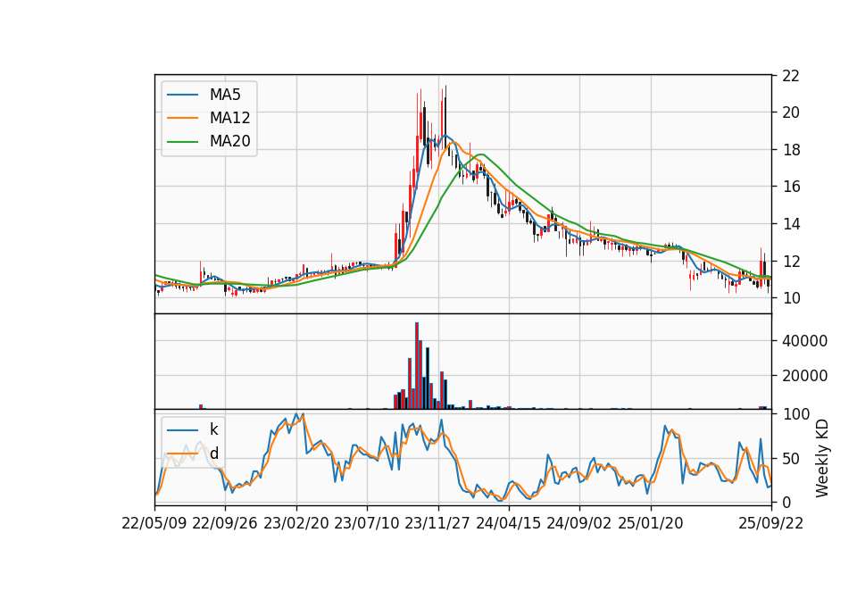Click the 23/07/10 date axis label

click(367, 523)
